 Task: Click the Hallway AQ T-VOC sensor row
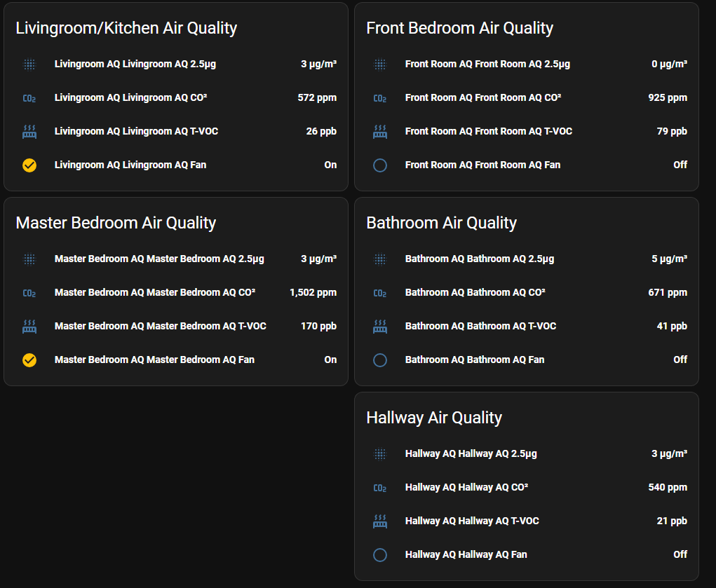[x=526, y=521]
